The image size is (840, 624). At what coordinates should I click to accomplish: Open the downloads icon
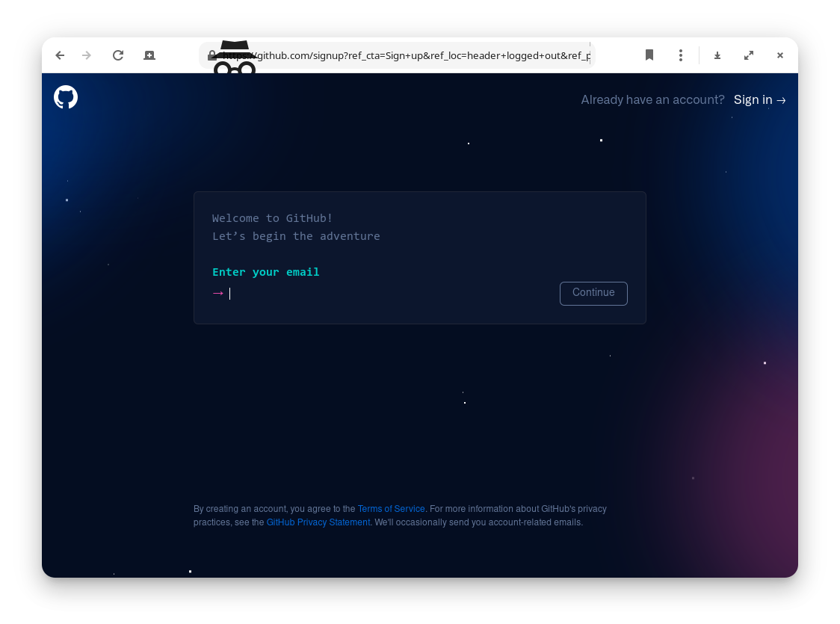coord(717,55)
